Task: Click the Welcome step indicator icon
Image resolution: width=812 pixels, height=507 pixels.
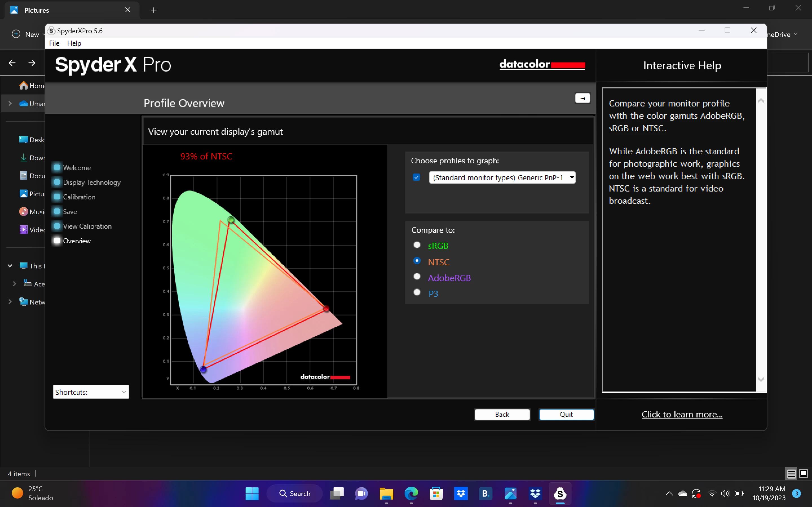Action: tap(57, 167)
